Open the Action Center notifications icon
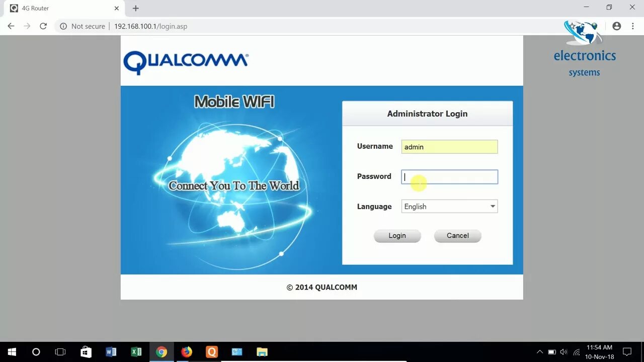Image resolution: width=644 pixels, height=362 pixels. [x=627, y=352]
